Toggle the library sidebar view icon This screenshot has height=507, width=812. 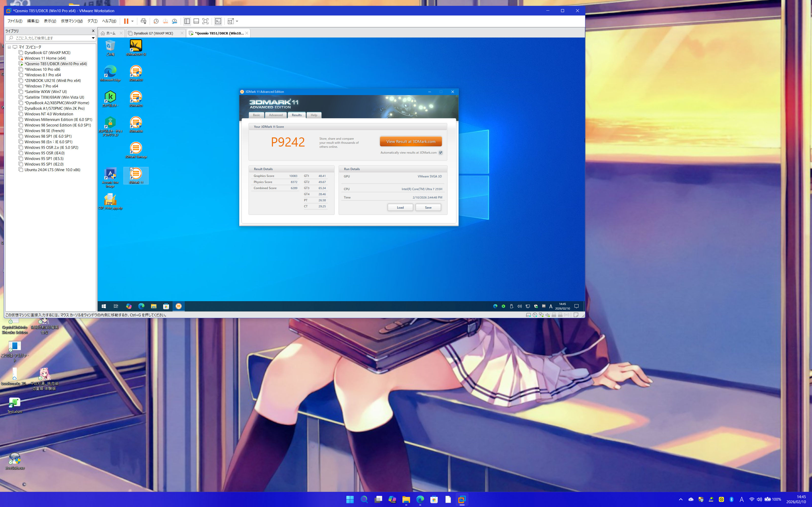pyautogui.click(x=187, y=21)
